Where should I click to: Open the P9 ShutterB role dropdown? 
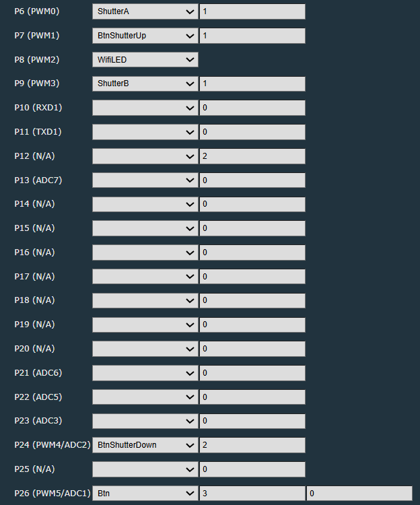145,84
